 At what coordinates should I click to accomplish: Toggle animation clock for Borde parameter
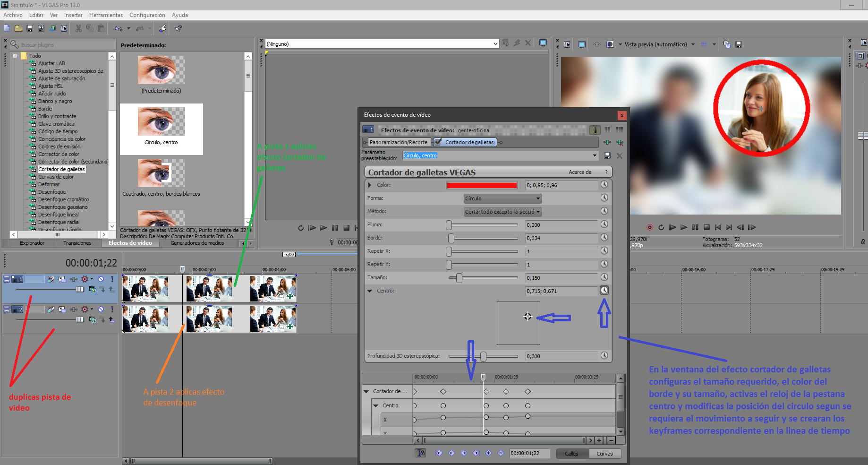point(604,238)
